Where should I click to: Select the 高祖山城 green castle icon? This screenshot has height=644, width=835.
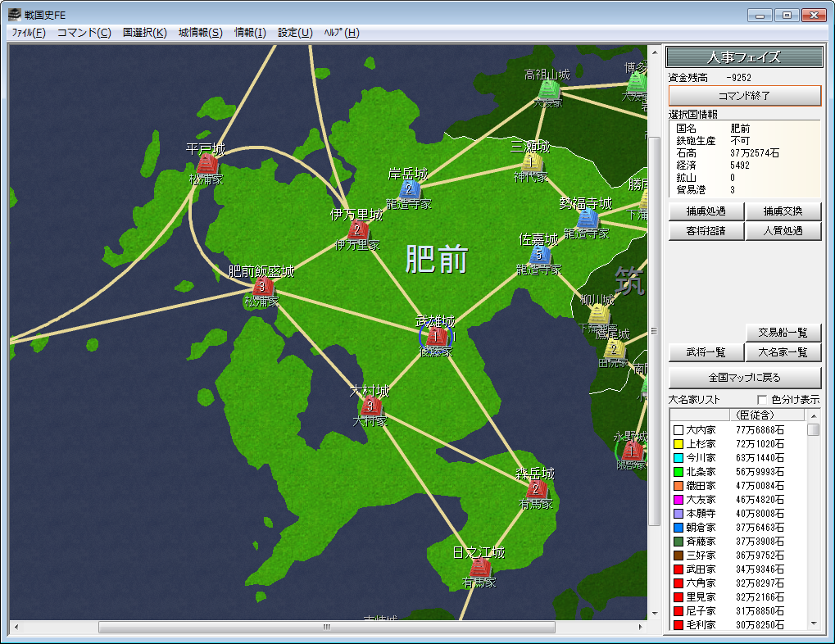point(547,89)
